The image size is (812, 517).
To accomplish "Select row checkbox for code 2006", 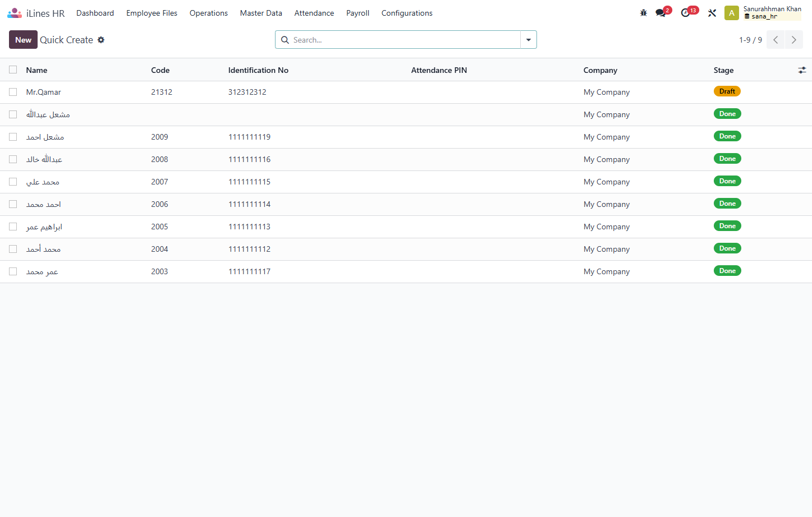I will [x=13, y=204].
